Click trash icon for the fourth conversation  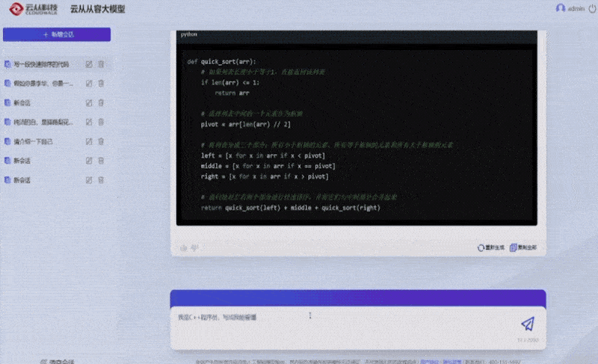101,122
